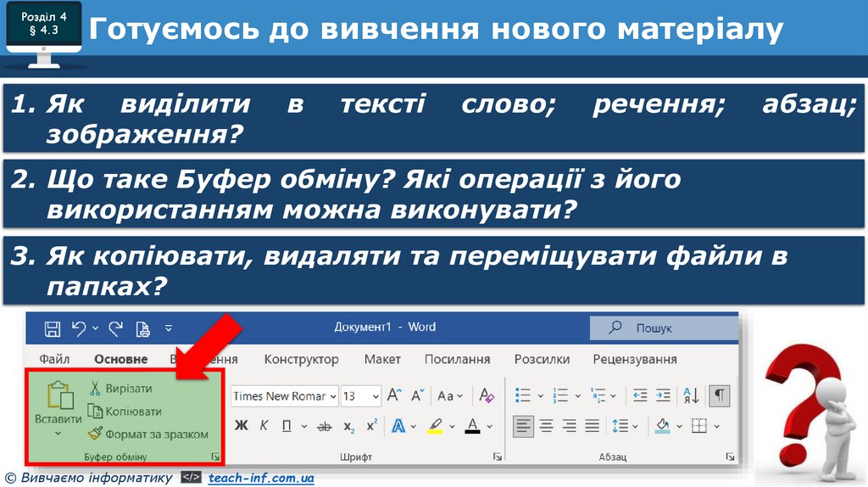This screenshot has width=868, height=487.
Task: Click the Redo arrow icon
Action: (115, 329)
